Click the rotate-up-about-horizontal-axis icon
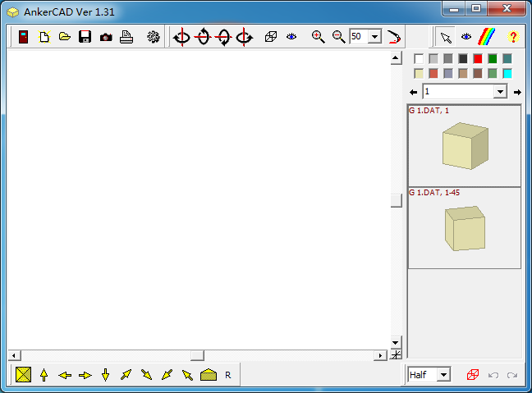Image resolution: width=532 pixels, height=393 pixels. coord(203,36)
